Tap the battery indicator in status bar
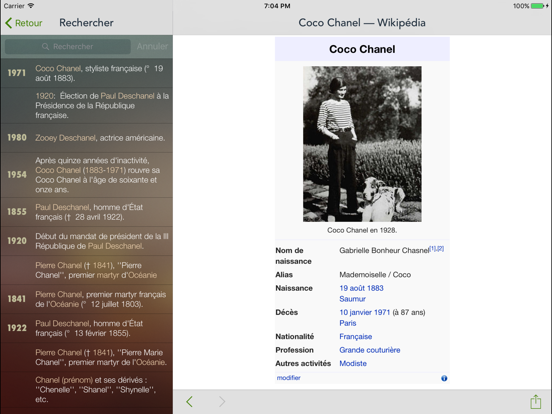The width and height of the screenshot is (552, 414). (x=537, y=6)
